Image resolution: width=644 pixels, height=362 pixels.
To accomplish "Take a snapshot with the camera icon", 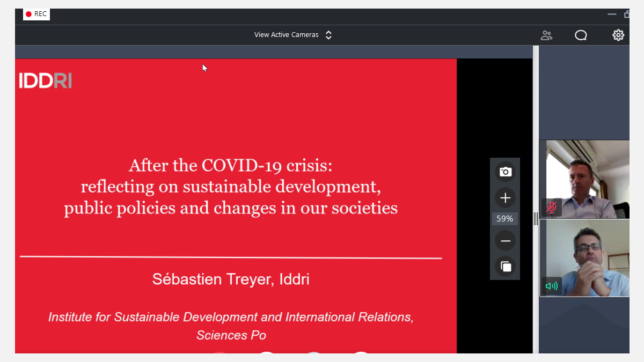I will point(505,172).
